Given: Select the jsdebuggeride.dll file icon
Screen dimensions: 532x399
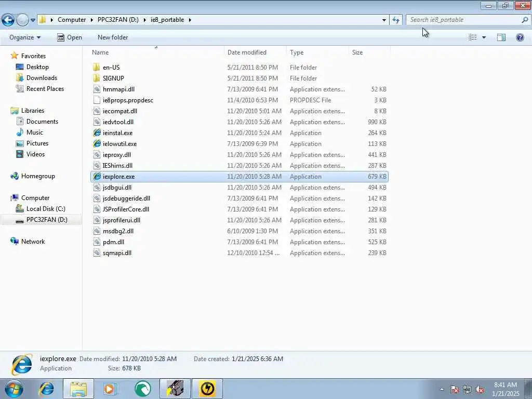Looking at the screenshot, I should click(97, 198).
